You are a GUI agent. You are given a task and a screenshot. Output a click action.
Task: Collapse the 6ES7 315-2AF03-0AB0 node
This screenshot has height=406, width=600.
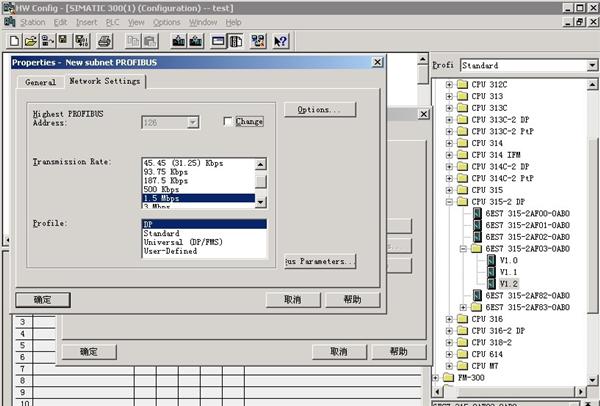(463, 249)
